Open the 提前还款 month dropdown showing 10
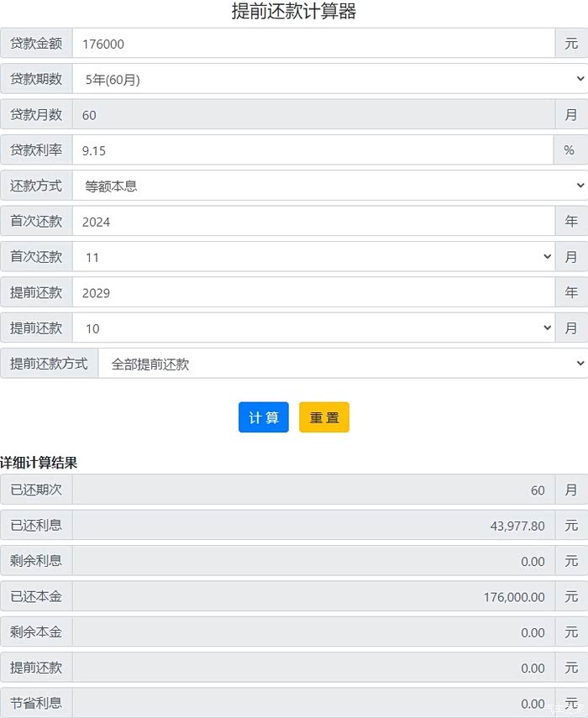Image resolution: width=588 pixels, height=718 pixels. tap(313, 328)
